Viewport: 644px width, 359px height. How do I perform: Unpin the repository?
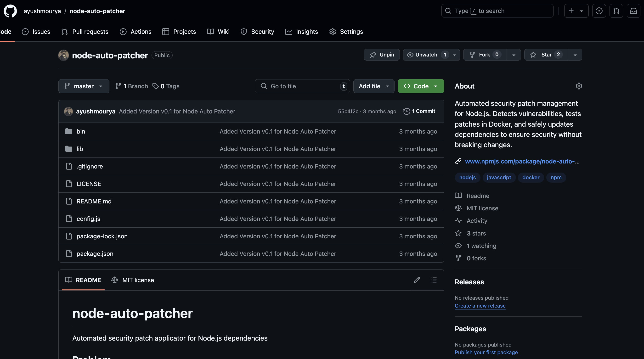pyautogui.click(x=382, y=55)
